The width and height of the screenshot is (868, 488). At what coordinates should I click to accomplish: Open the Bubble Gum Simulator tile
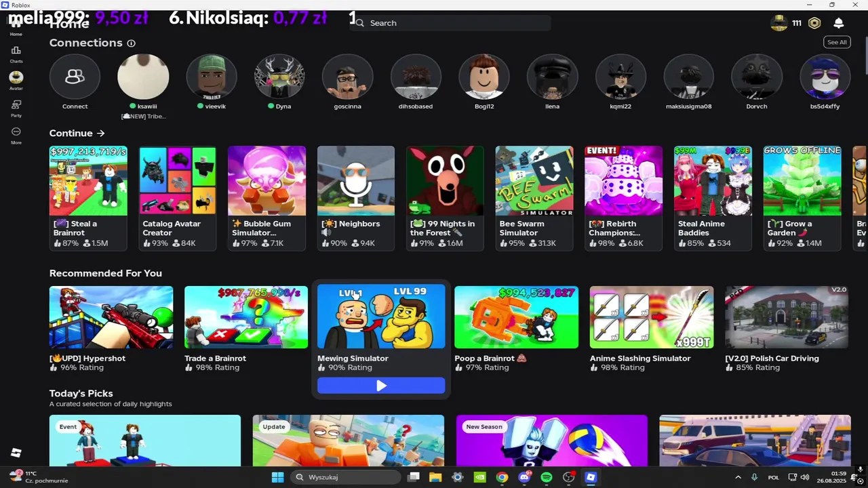[x=267, y=197]
